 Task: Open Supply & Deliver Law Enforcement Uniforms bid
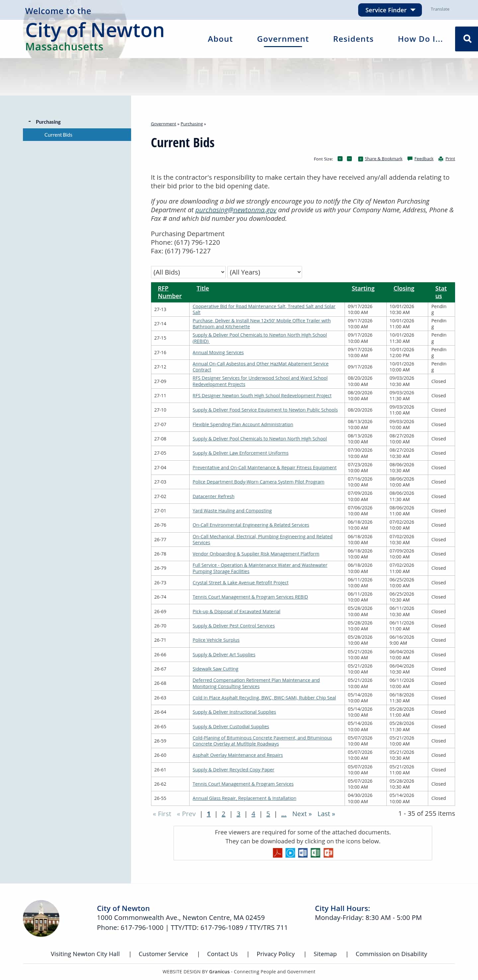(240, 453)
